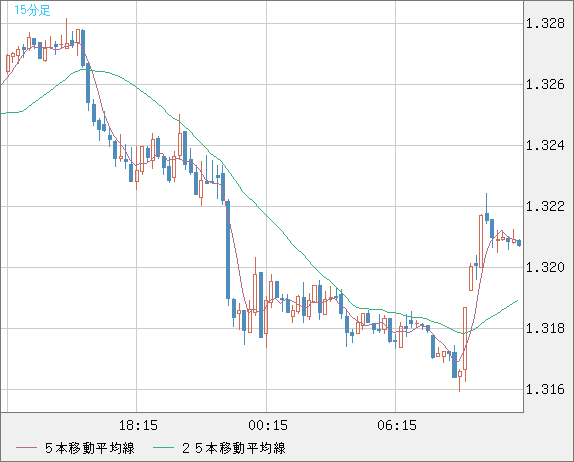Click the 25本移動平均線 legend text
574x462 pixels.
234,448
